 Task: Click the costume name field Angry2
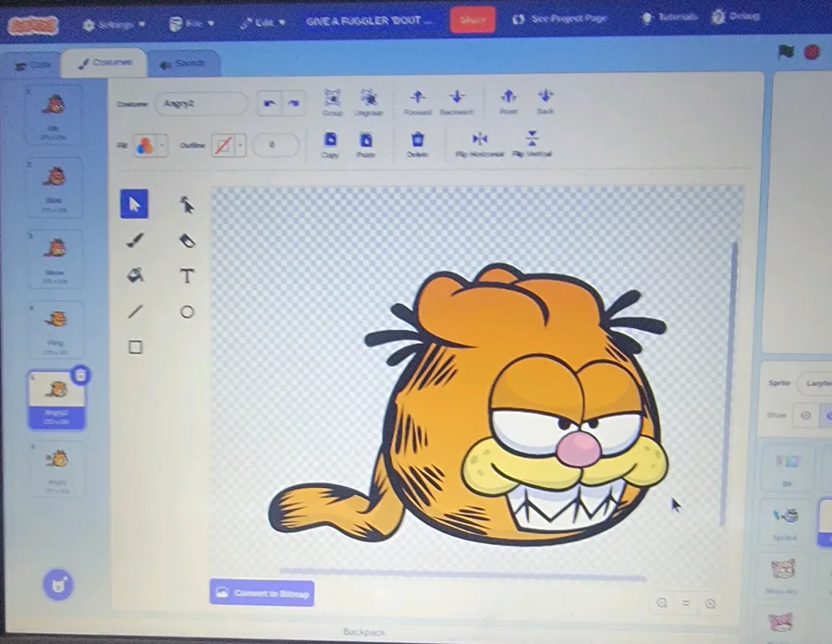coord(202,103)
